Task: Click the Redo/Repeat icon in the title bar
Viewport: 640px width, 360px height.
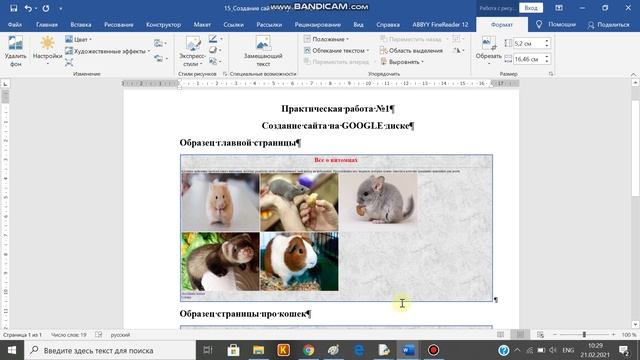Action: 46,8
